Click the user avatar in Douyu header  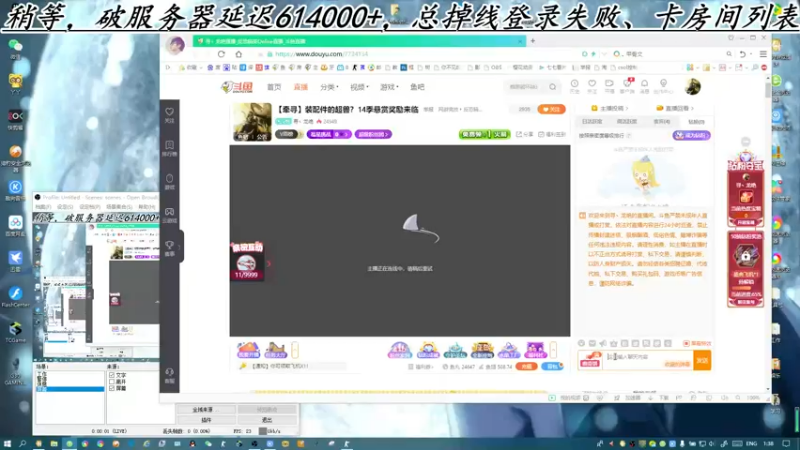point(692,87)
